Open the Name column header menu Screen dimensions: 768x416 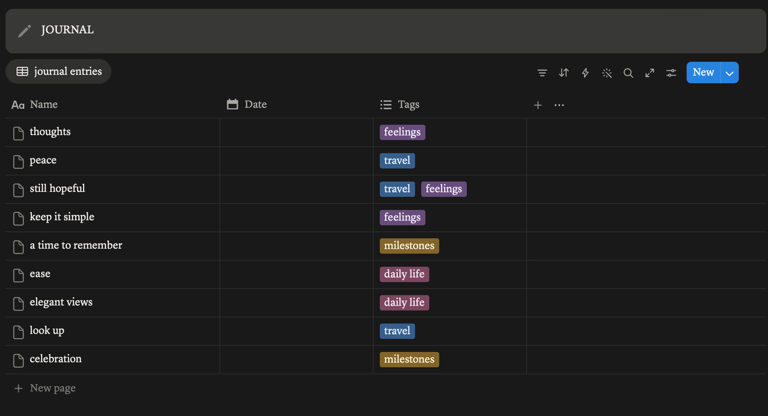(x=113, y=104)
